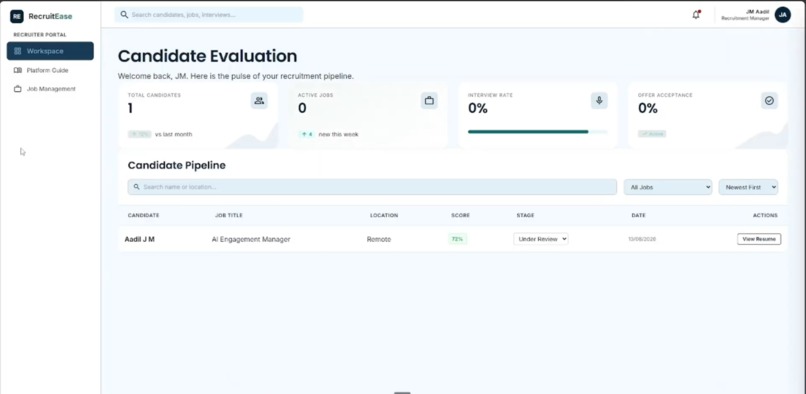Click the Offer Acceptance 0% value
The image size is (806, 394).
coord(648,109)
